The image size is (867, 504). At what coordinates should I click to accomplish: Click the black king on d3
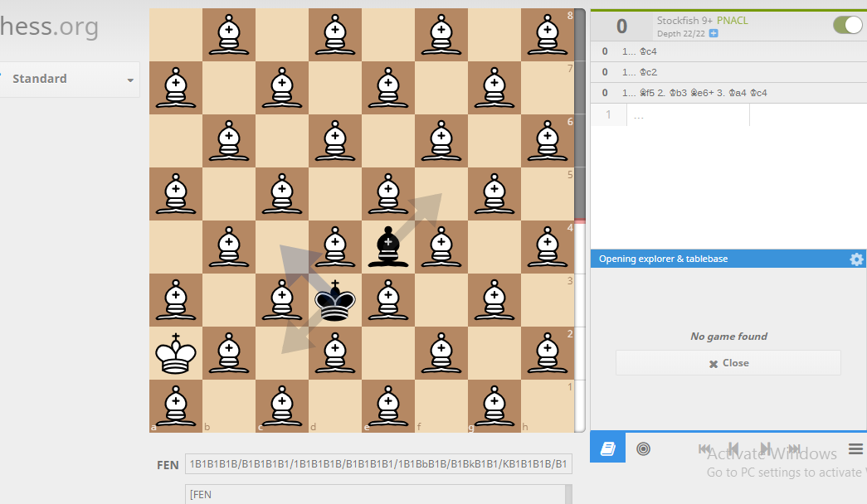click(x=335, y=300)
